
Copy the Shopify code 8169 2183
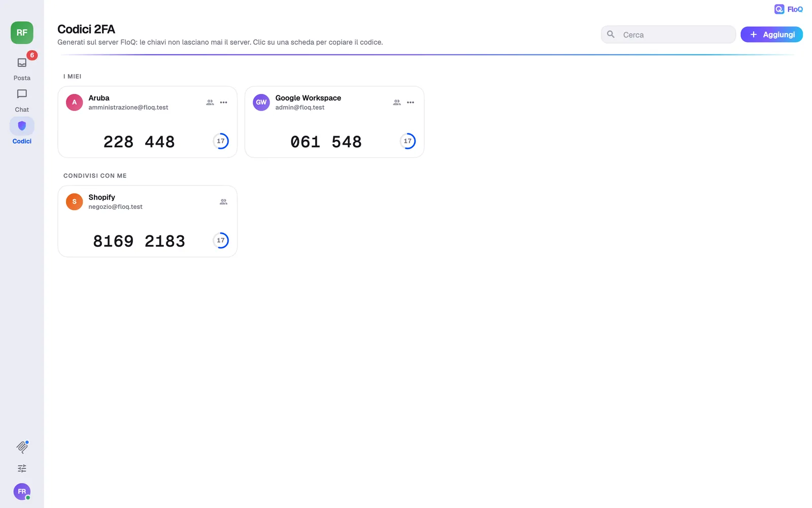coord(139,241)
